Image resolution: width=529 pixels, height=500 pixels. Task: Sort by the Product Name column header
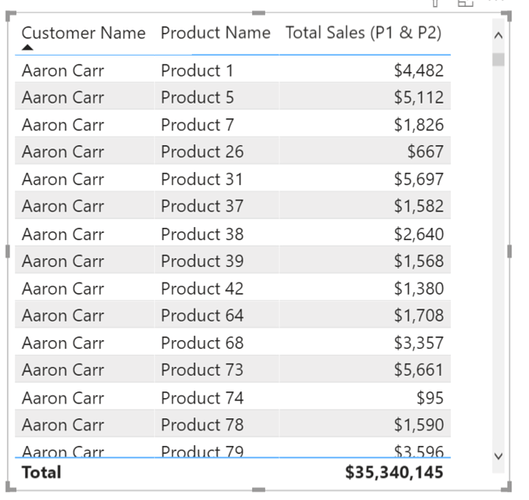click(x=216, y=33)
